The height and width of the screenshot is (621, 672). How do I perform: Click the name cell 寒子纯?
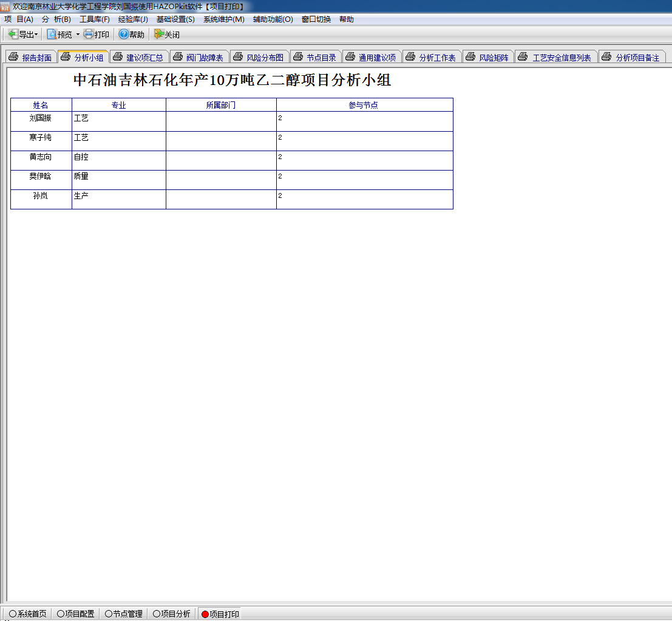(41, 141)
